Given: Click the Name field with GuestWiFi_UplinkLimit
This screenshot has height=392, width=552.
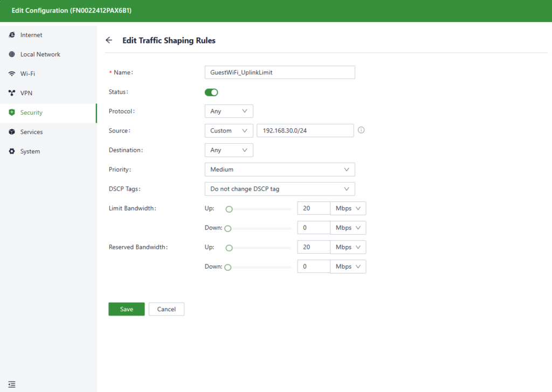Looking at the screenshot, I should [280, 73].
